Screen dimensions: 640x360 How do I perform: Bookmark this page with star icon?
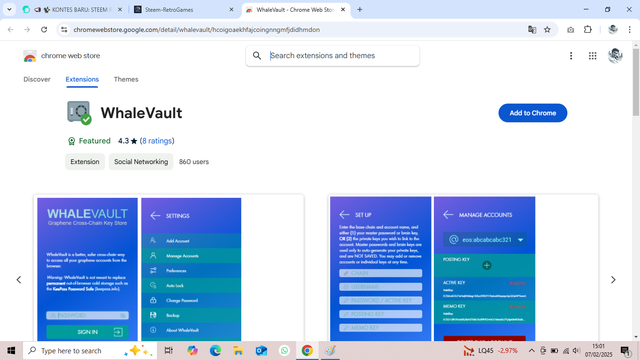(547, 30)
